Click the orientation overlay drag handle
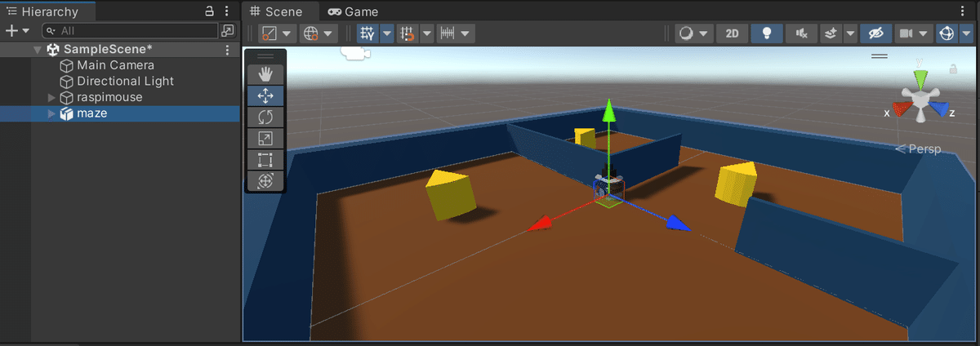 click(x=880, y=56)
